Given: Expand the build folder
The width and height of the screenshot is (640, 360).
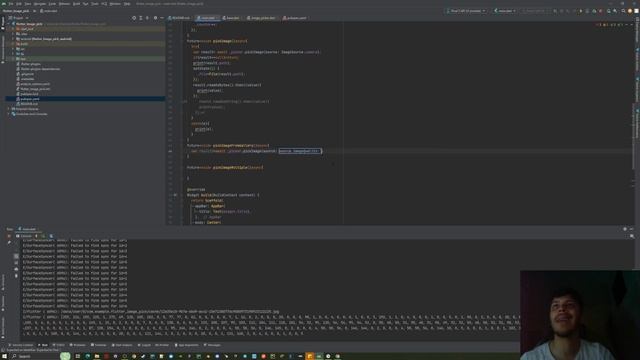Looking at the screenshot, I should pos(13,44).
